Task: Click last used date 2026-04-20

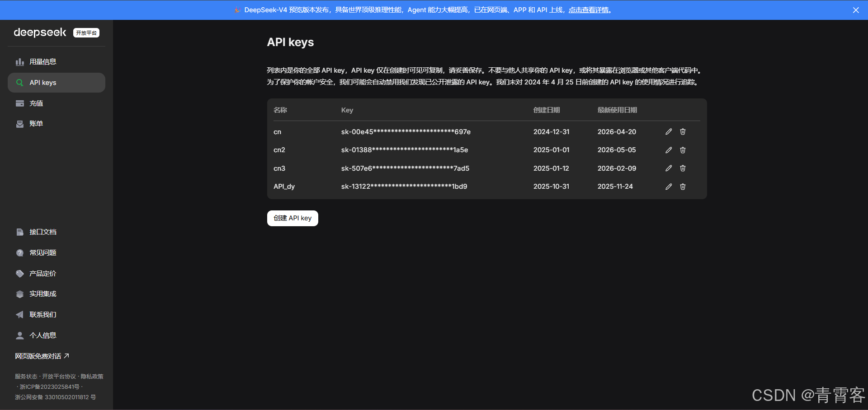Action: tap(617, 132)
